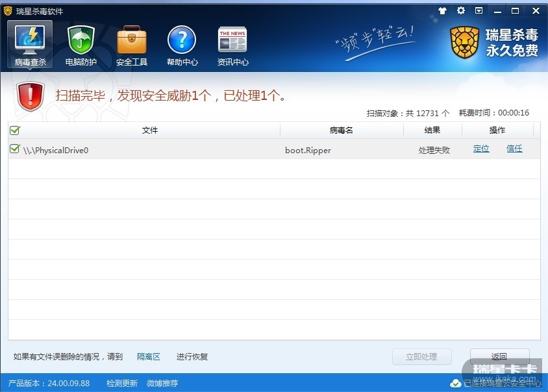The height and width of the screenshot is (392, 548).
Task: Click the 立即处理 button
Action: click(422, 357)
